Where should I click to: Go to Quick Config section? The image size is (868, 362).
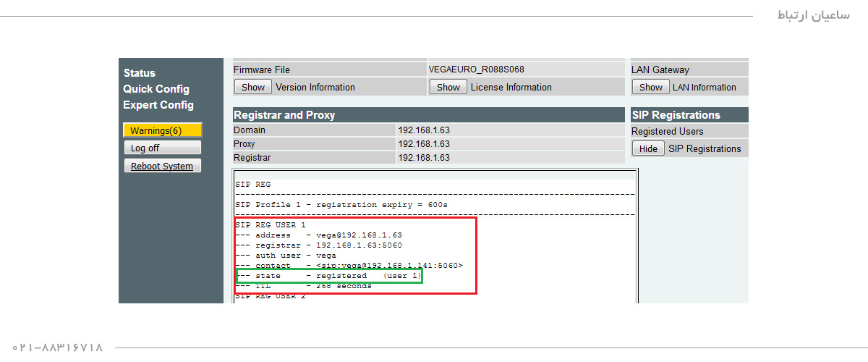click(x=156, y=89)
